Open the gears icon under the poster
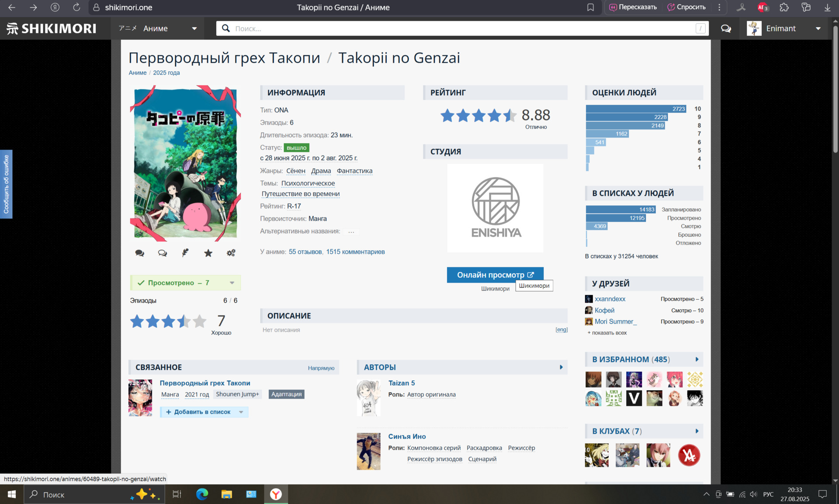839x504 pixels. tap(231, 253)
